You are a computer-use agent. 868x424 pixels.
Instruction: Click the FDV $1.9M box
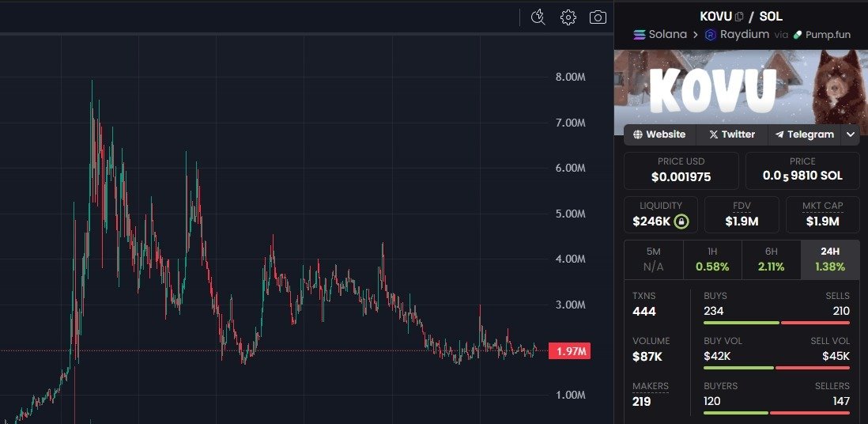coord(742,214)
